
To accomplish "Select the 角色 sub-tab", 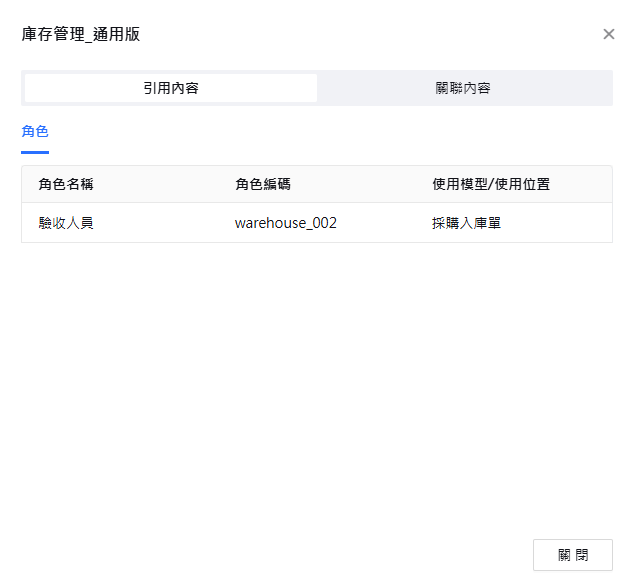I will [x=35, y=131].
